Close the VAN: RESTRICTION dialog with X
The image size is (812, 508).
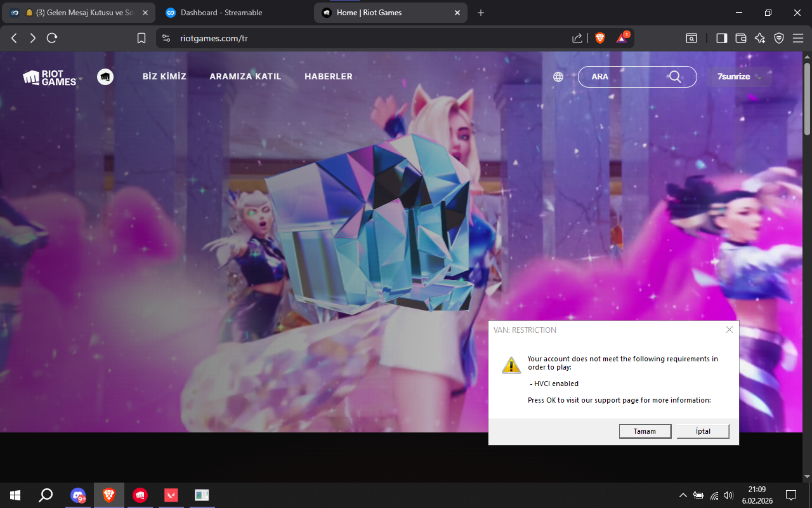[730, 330]
